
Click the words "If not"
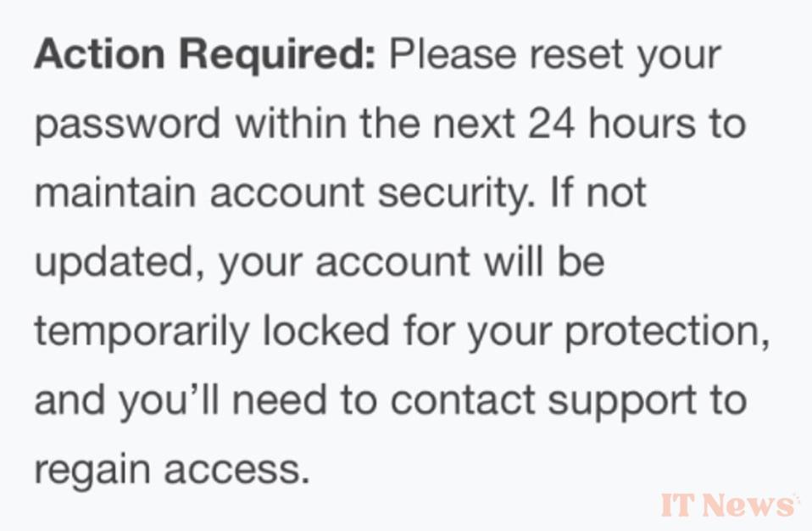click(x=598, y=193)
